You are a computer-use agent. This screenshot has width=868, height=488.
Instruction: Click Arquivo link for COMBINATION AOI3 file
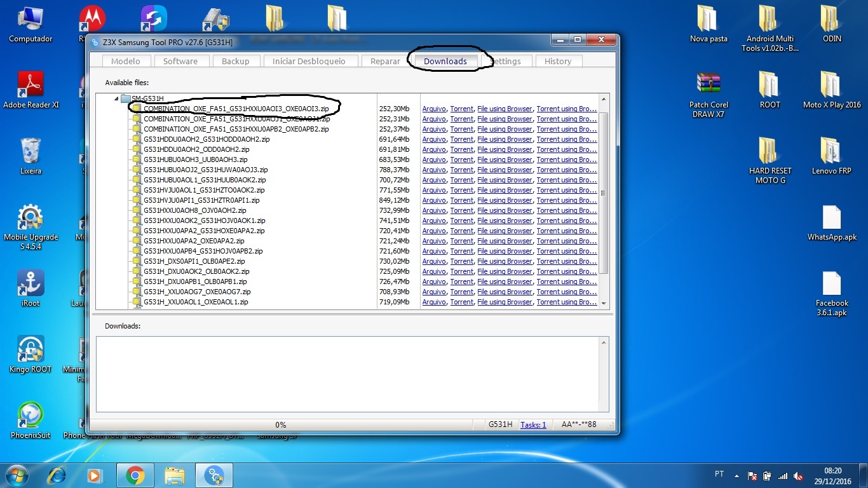(434, 109)
